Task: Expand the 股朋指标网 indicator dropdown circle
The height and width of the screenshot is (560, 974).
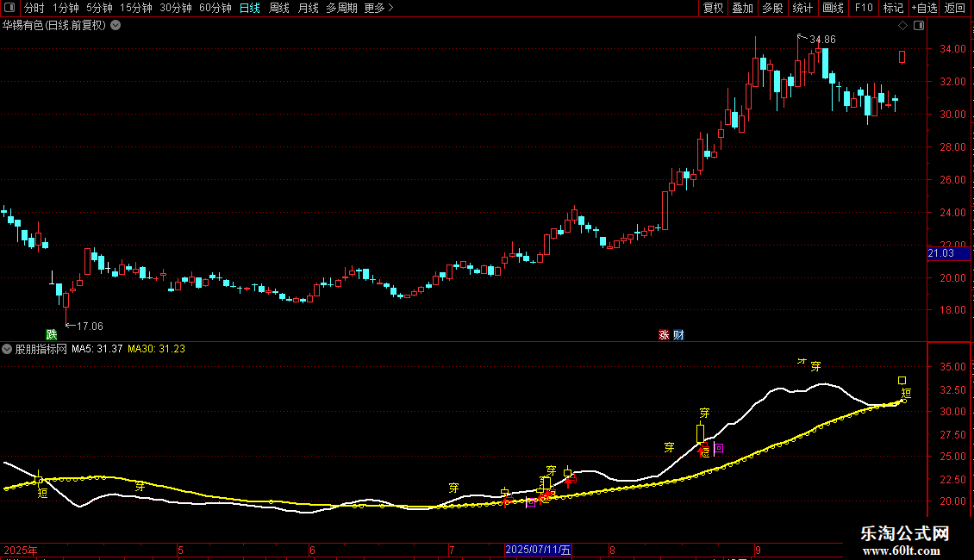Action: click(x=7, y=349)
